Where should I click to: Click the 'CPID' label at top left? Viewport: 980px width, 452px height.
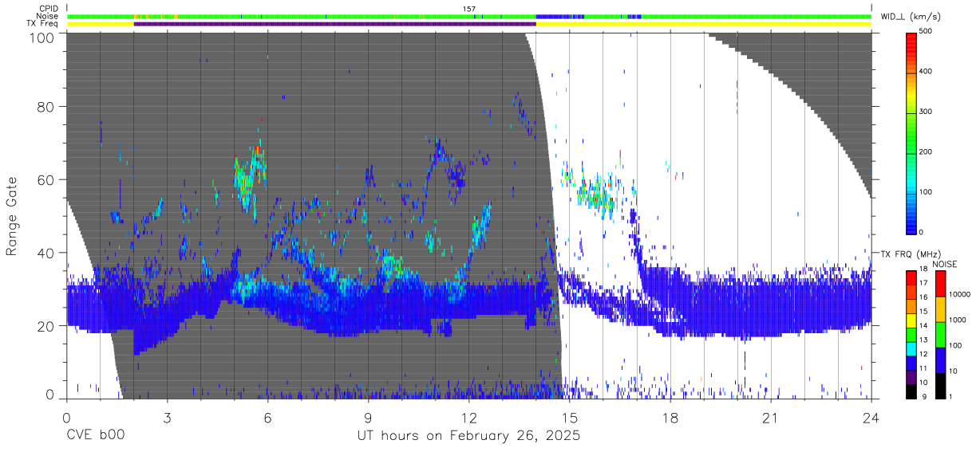pos(49,9)
